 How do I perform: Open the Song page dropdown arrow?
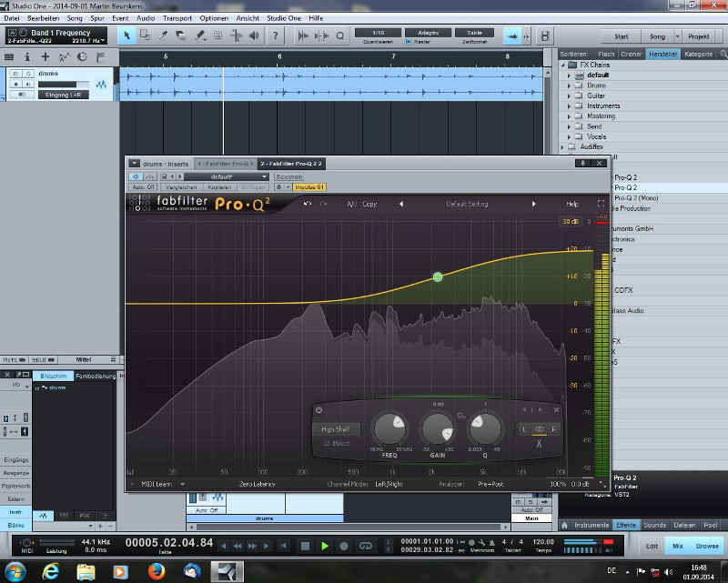[677, 36]
